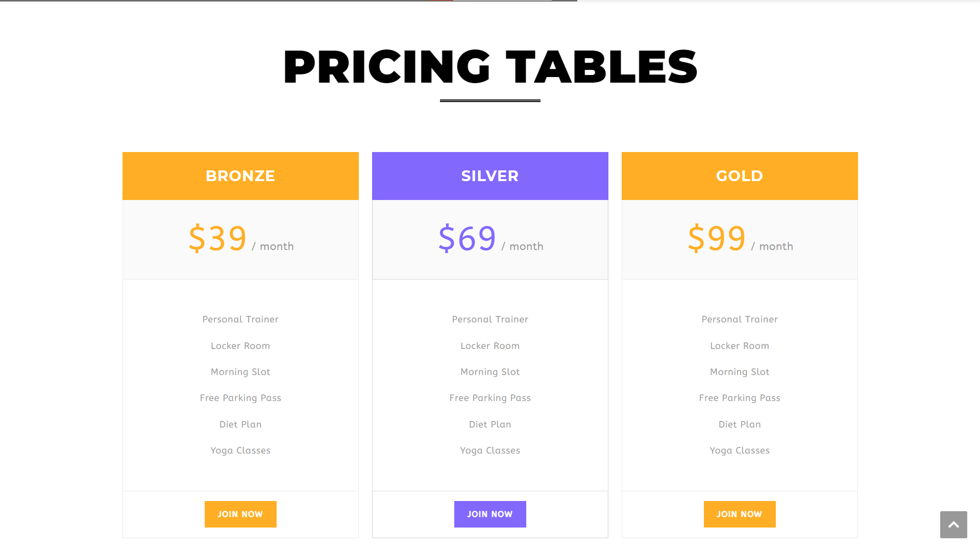Screen dimensions: 980x551
Task: Select the GOLD plan header
Action: (x=740, y=176)
